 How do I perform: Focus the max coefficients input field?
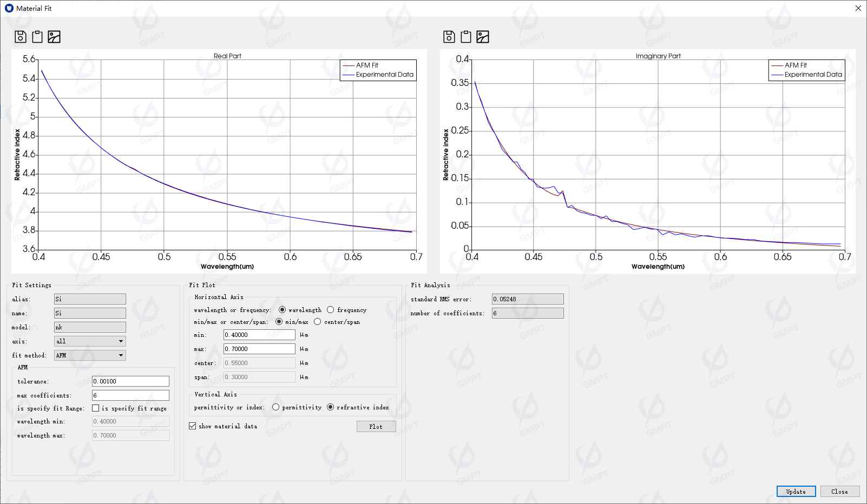(130, 395)
